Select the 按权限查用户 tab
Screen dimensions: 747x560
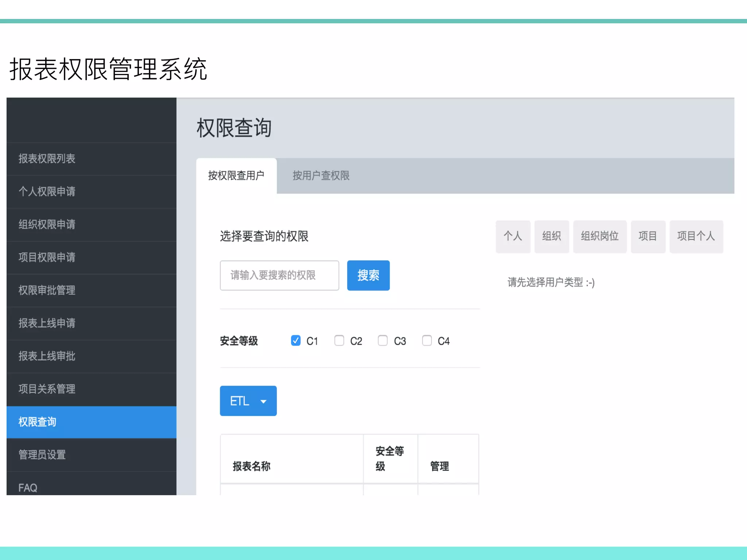[236, 176]
